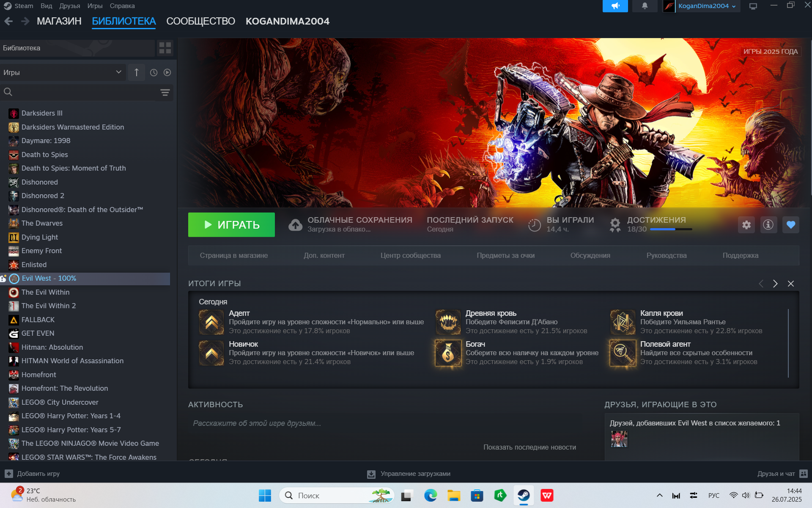This screenshot has height=508, width=812.
Task: Go forward with the right arrow
Action: 25,21
